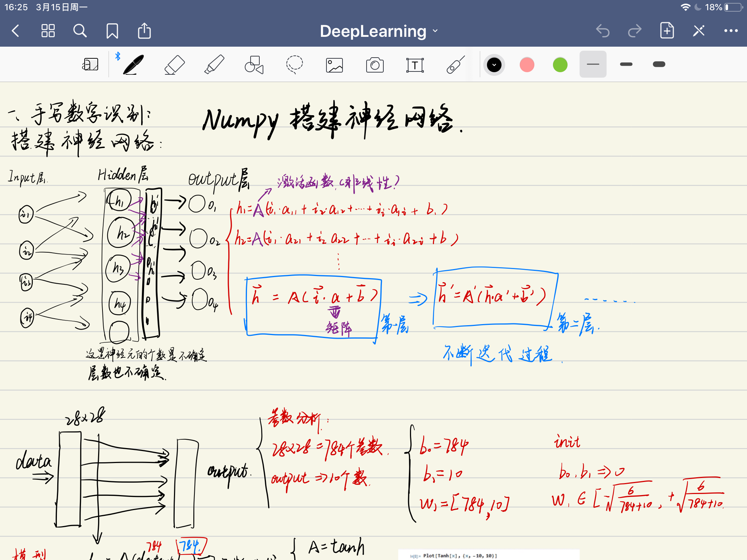Select the thinnest stroke width

click(593, 65)
